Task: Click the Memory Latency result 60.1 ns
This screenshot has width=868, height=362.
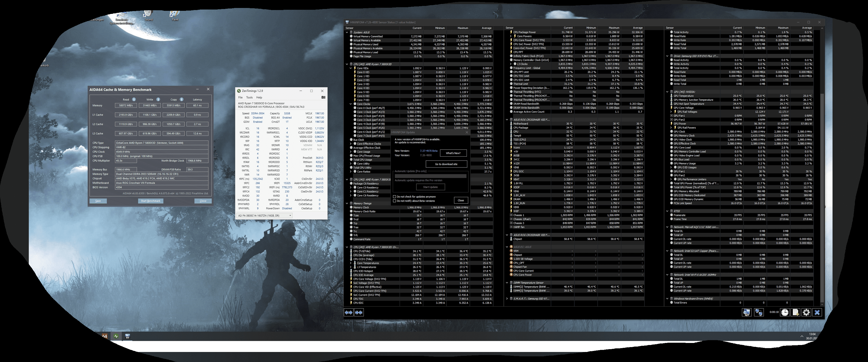Action: click(197, 105)
